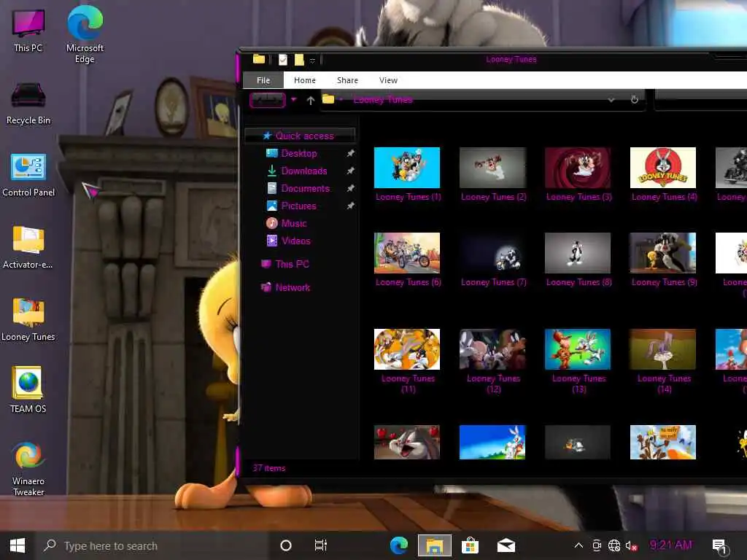Image resolution: width=747 pixels, height=560 pixels.
Task: Refresh the Looney Tunes folder
Action: click(x=634, y=99)
